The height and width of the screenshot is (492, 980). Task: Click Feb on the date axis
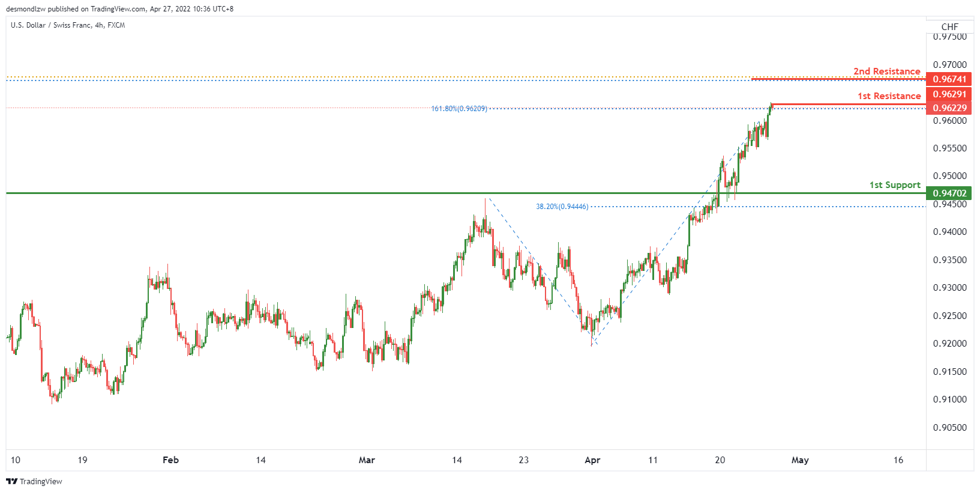(170, 460)
